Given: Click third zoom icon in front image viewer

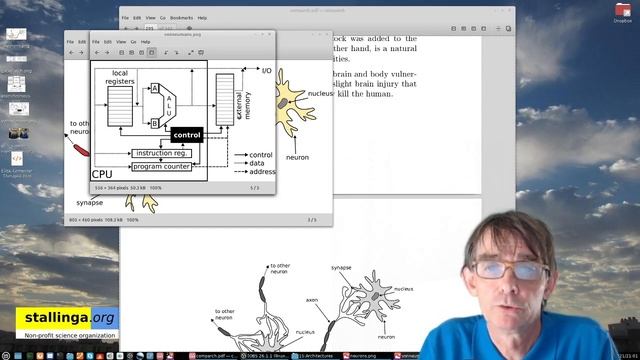Looking at the screenshot, I should pyautogui.click(x=141, y=53).
